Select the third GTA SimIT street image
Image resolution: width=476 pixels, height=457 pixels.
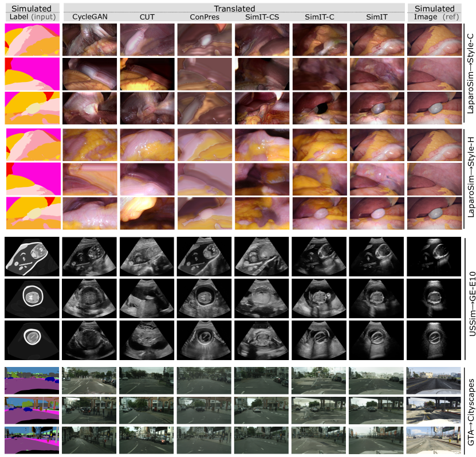pos(376,440)
